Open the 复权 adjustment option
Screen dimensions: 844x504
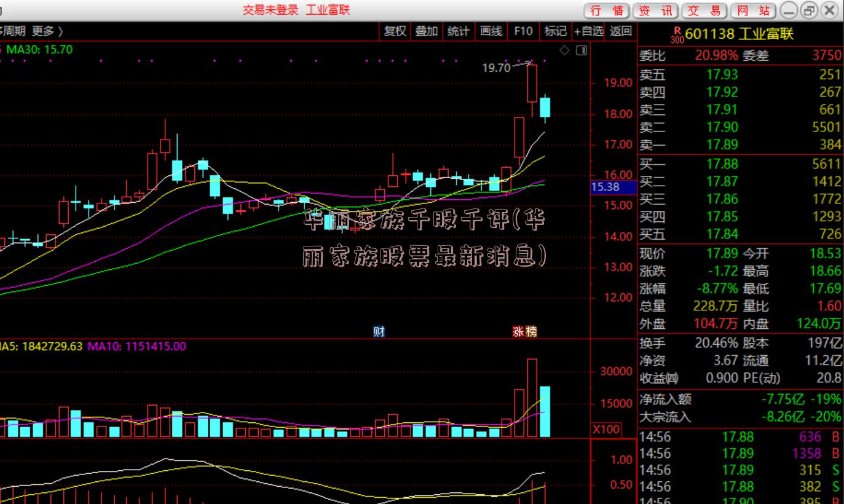pos(395,31)
